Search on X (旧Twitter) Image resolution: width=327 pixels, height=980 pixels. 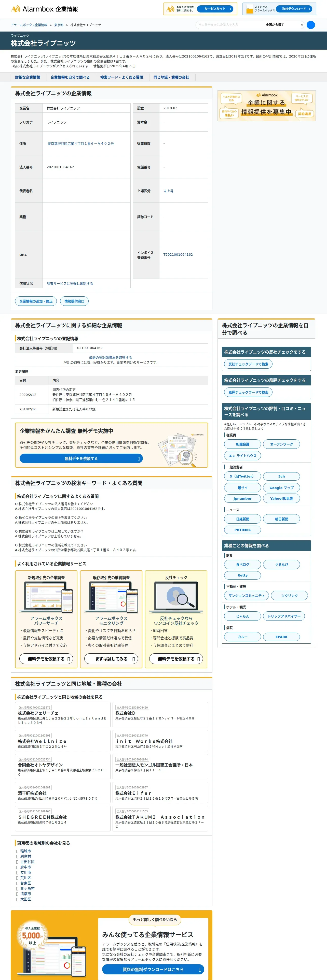[242, 476]
